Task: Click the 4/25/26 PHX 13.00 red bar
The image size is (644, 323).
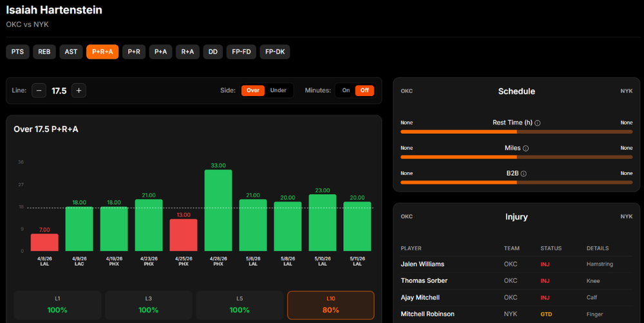Action: [x=184, y=235]
